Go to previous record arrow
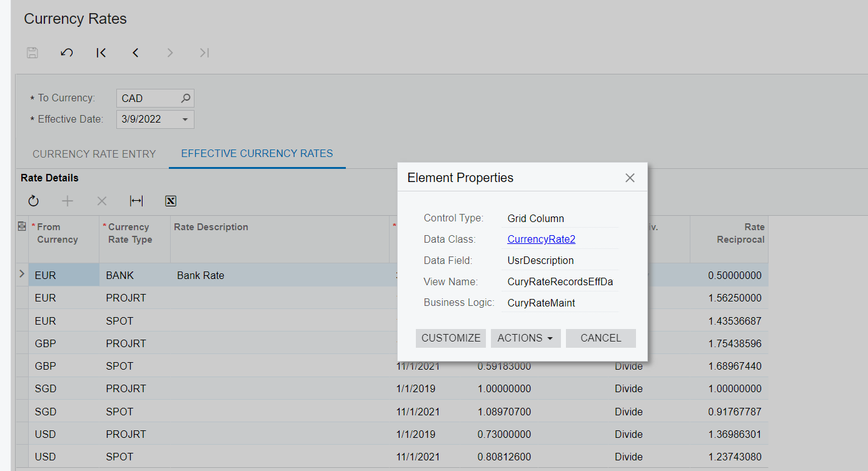868x471 pixels. [x=136, y=53]
